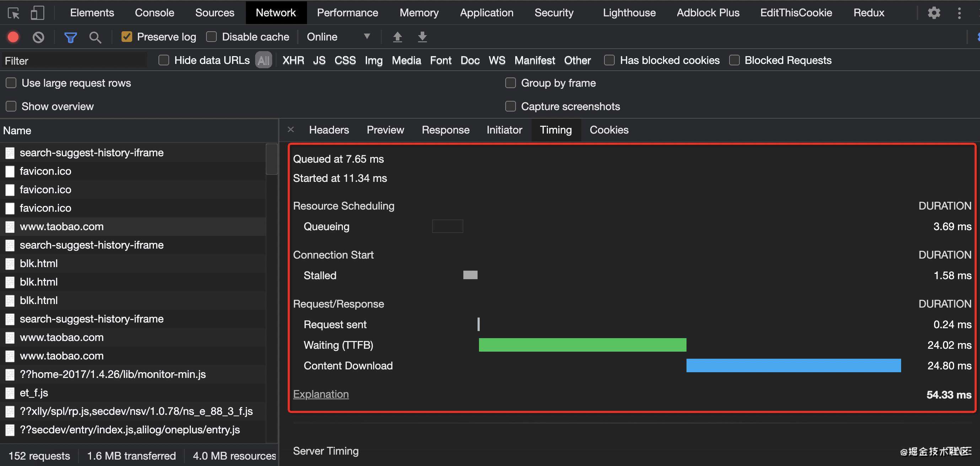The image size is (980, 466).
Task: Filter requests by Media
Action: click(x=406, y=60)
